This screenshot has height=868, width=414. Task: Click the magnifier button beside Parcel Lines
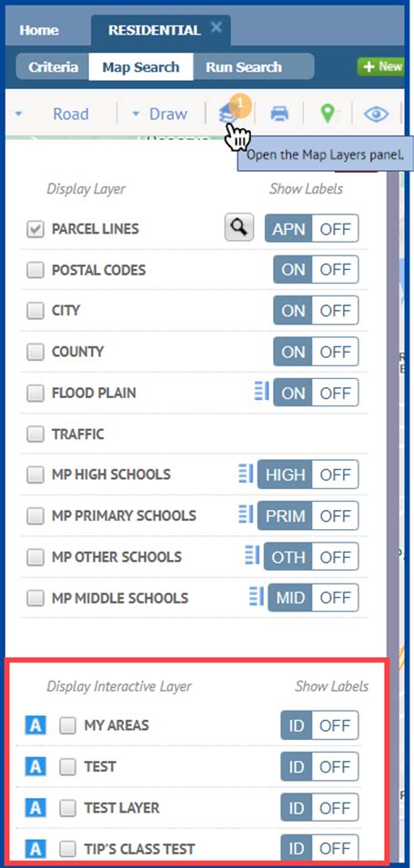click(x=239, y=227)
